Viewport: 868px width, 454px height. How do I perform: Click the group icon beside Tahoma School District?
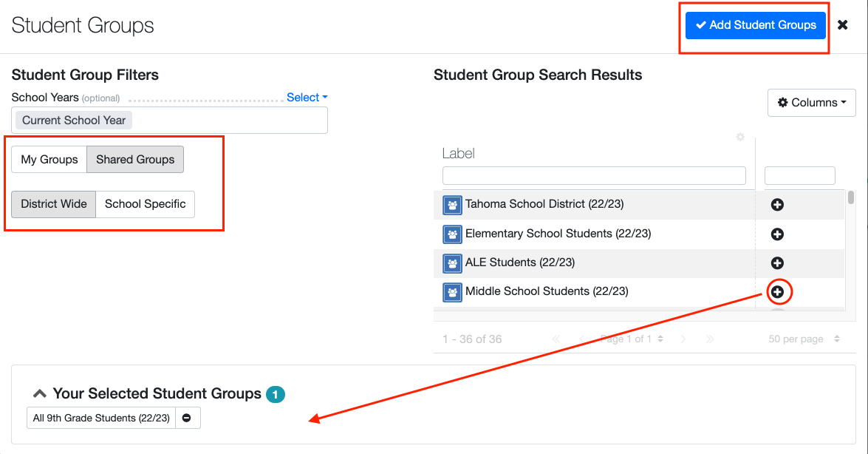point(452,205)
